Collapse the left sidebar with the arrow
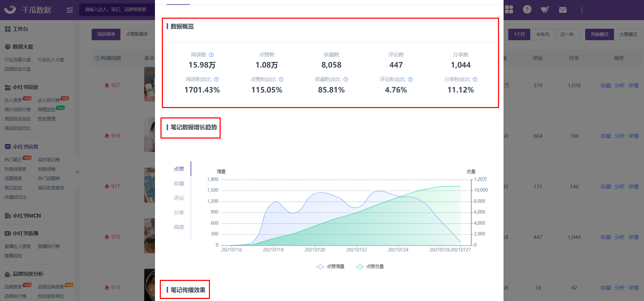This screenshot has height=301, width=644. 77,172
